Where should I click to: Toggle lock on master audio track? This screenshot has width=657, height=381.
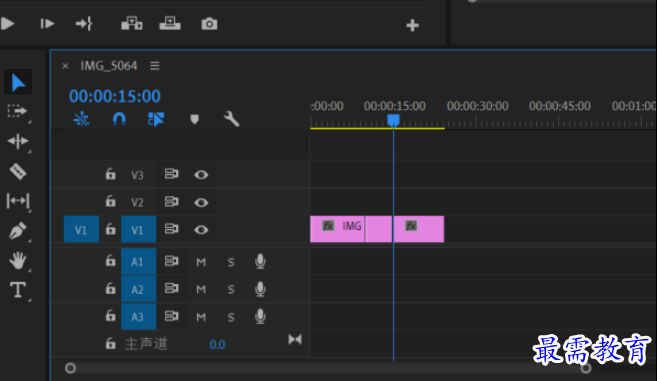click(x=110, y=344)
